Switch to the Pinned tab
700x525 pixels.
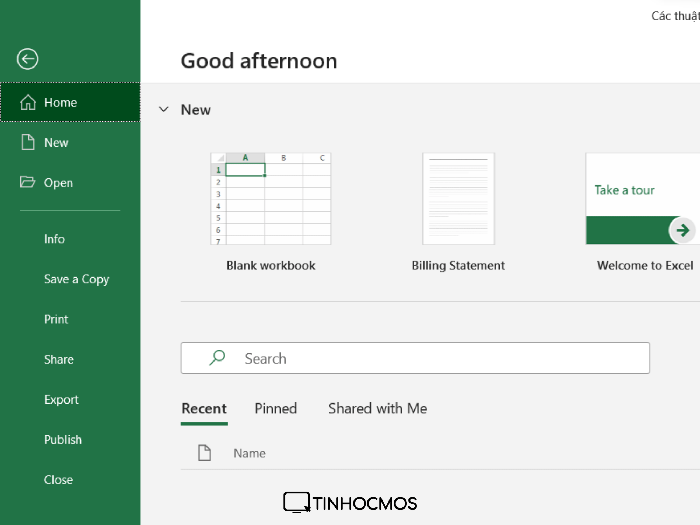click(x=276, y=408)
